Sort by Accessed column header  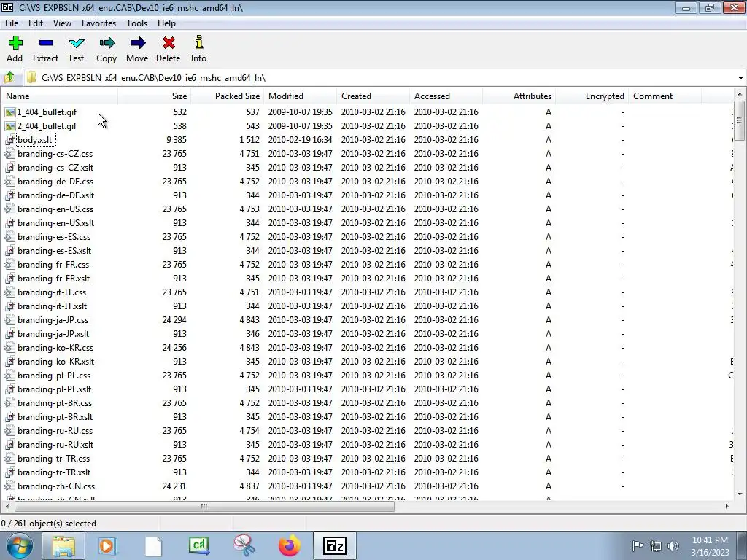click(x=446, y=96)
